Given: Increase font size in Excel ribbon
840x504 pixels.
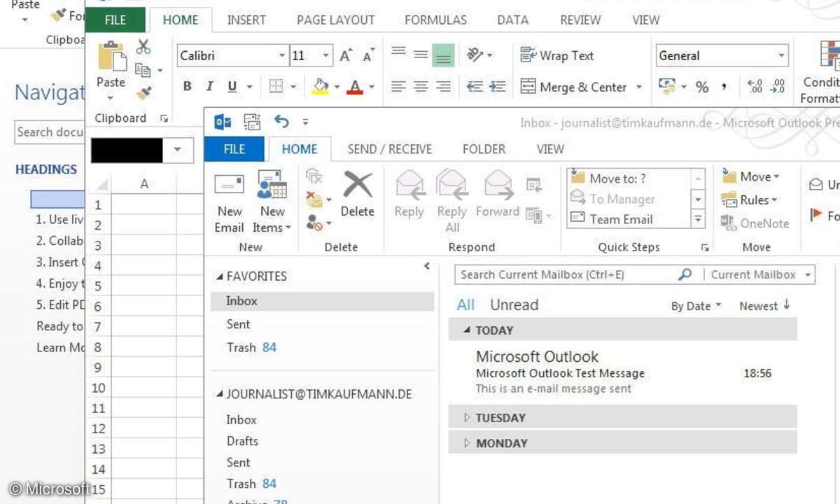Looking at the screenshot, I should coord(345,56).
